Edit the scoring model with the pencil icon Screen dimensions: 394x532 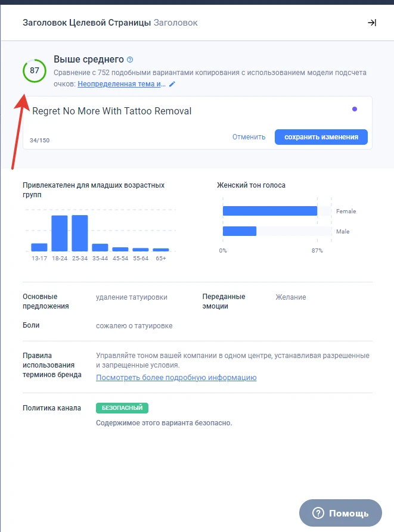pyautogui.click(x=172, y=84)
